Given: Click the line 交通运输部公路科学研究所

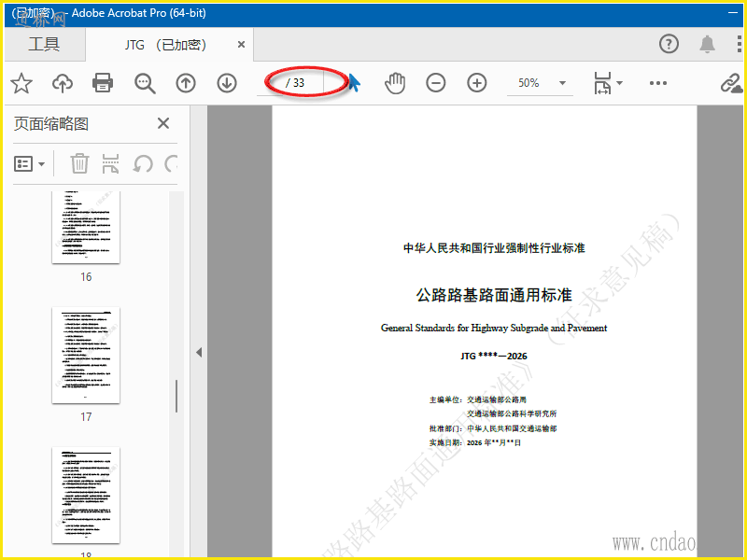Looking at the screenshot, I should click(512, 413).
